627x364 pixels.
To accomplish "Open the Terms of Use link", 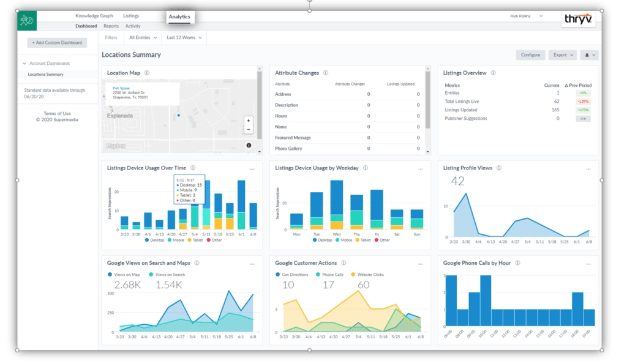I will click(x=57, y=114).
